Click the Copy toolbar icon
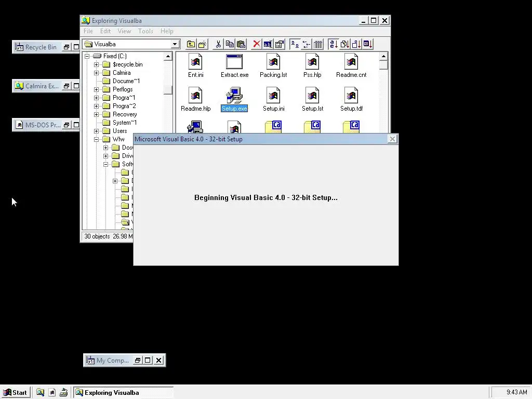The width and height of the screenshot is (532, 399). [x=230, y=44]
